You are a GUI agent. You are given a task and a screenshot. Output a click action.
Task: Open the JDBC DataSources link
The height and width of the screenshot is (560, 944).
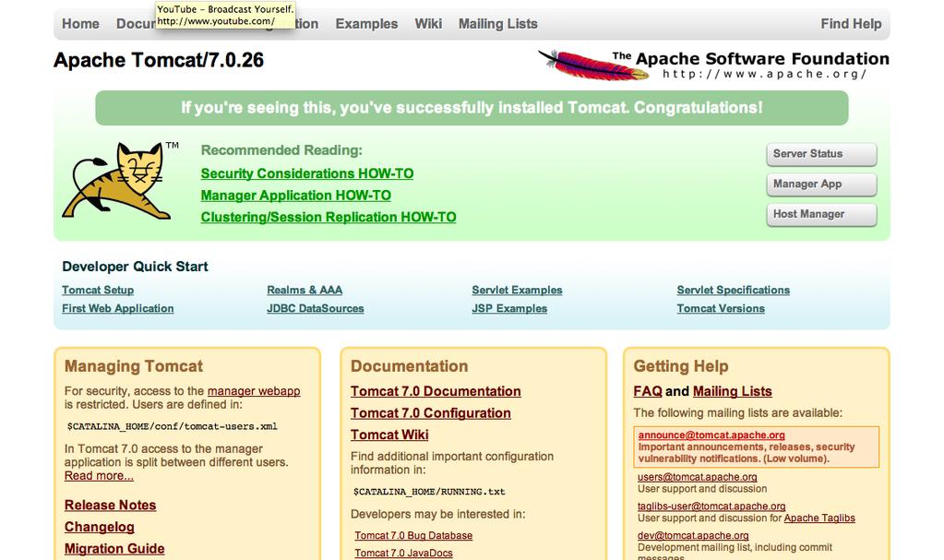[316, 308]
